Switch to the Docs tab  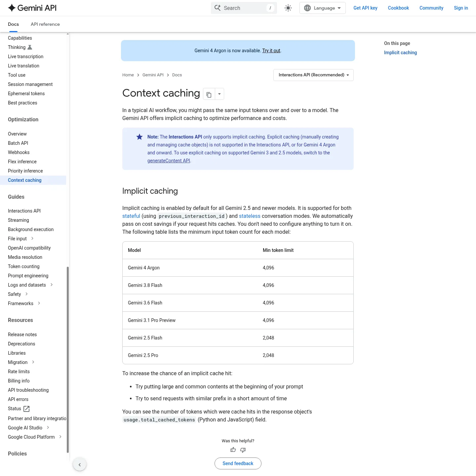[13, 24]
